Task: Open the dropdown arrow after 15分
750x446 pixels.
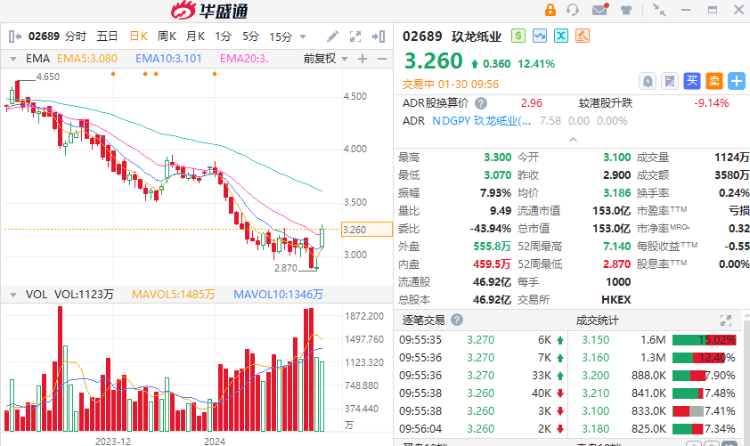Action: tap(302, 37)
